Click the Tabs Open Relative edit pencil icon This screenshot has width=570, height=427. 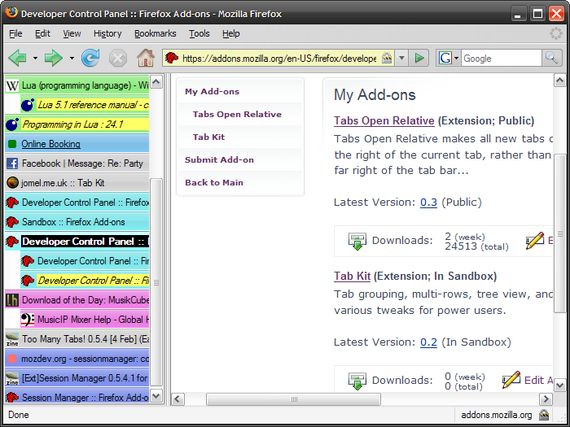tap(535, 241)
